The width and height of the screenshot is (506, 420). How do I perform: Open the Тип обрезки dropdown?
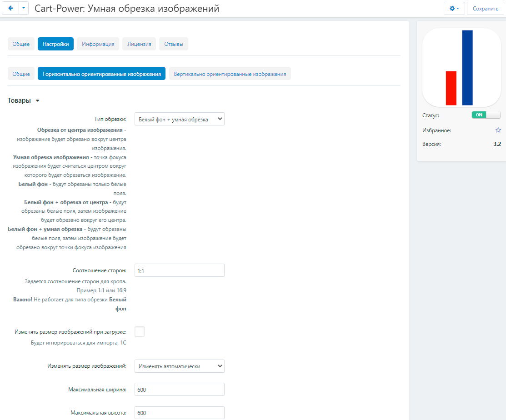(x=180, y=119)
